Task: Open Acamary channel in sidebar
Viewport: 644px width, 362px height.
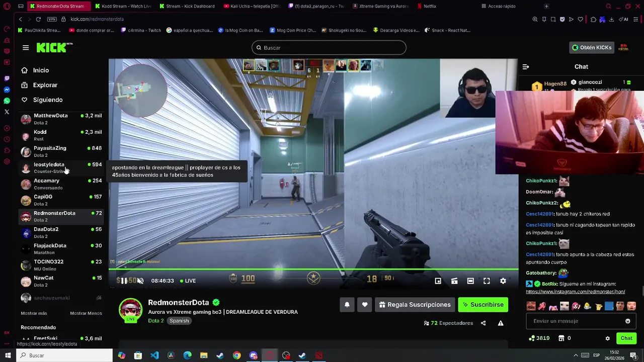Action: (x=61, y=184)
